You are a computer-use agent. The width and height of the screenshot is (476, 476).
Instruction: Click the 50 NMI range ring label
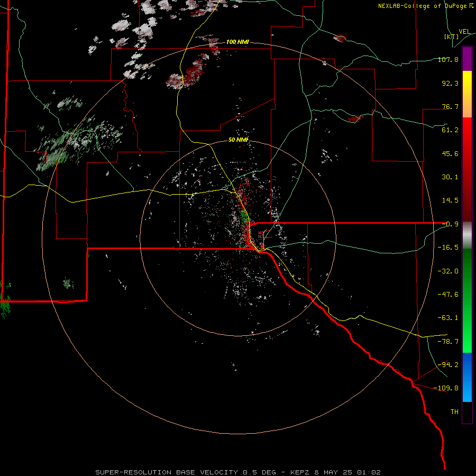click(239, 140)
